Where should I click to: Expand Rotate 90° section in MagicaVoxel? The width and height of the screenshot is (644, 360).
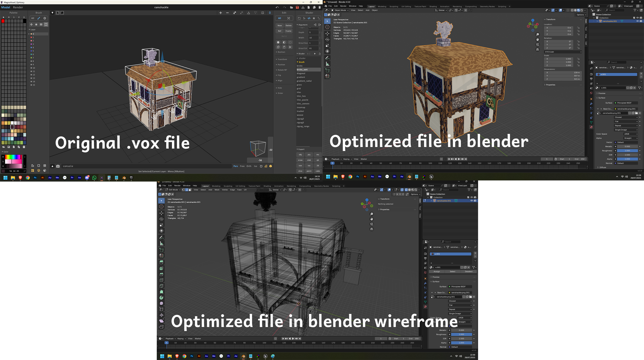pos(282,70)
